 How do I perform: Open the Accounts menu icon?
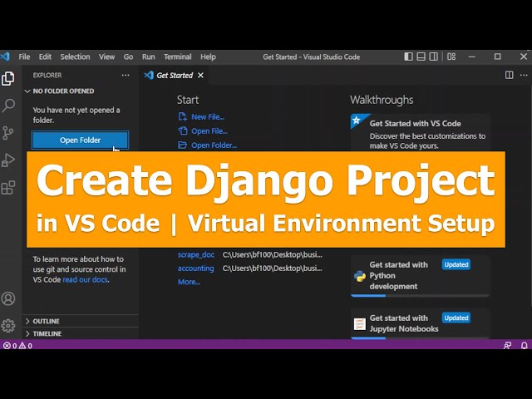tap(8, 298)
